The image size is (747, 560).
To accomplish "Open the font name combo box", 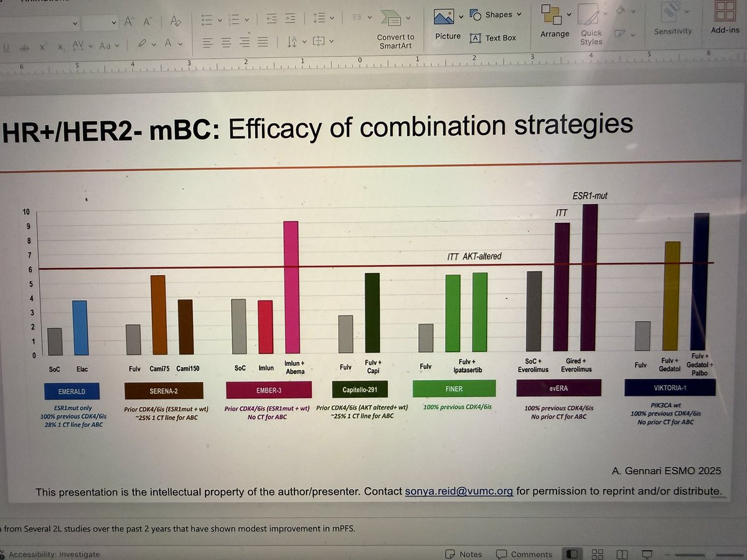I will [39, 23].
